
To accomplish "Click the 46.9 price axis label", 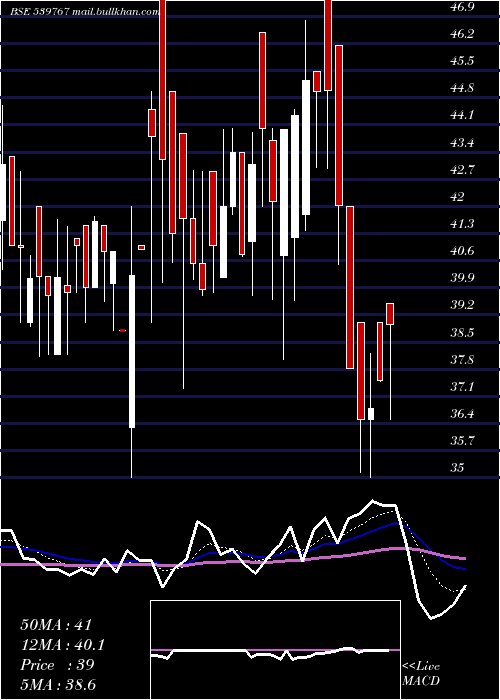I will pyautogui.click(x=462, y=7).
